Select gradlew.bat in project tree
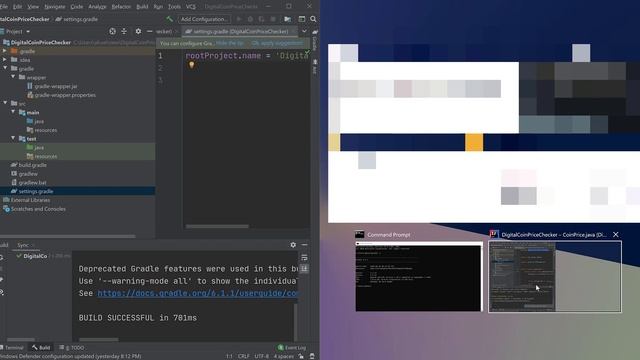640x360 pixels. [29, 182]
